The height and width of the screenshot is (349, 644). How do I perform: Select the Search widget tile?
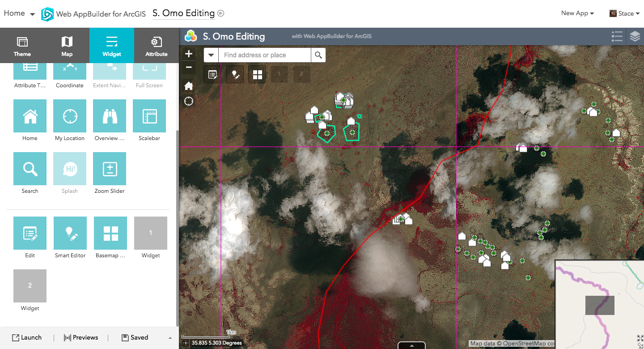click(30, 169)
